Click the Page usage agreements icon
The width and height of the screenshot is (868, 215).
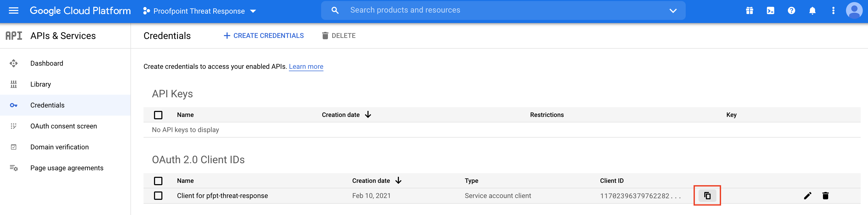[13, 168]
